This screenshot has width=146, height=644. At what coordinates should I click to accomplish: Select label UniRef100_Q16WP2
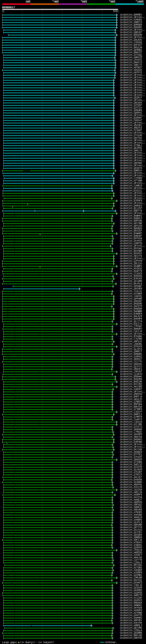point(131,266)
